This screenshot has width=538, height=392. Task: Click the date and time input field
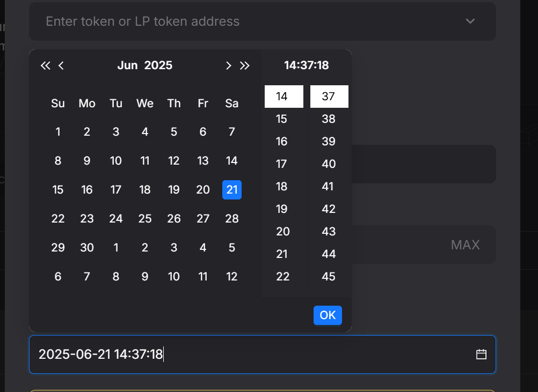[x=252, y=354]
